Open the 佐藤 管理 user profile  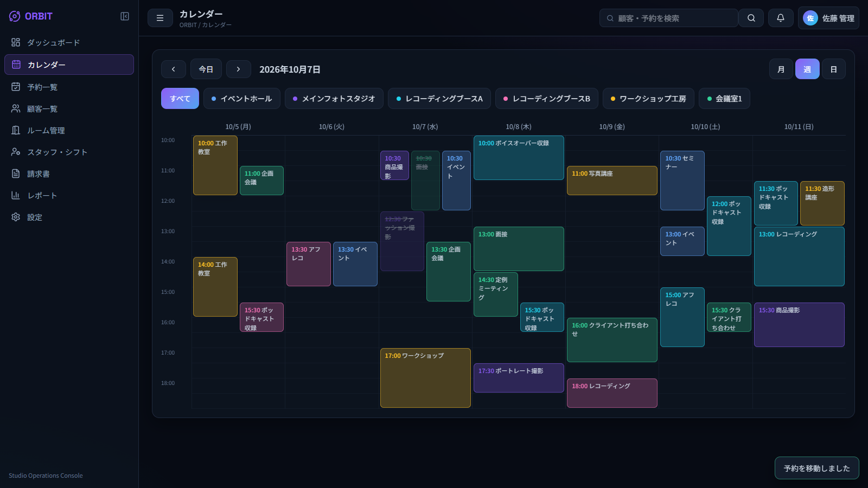[828, 18]
